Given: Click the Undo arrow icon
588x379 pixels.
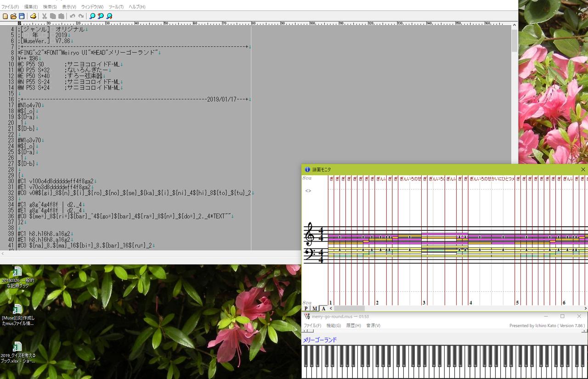Looking at the screenshot, I should [73, 16].
